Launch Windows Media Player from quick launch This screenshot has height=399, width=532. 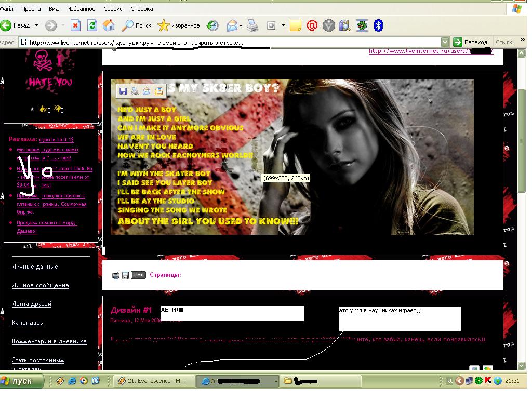coord(84,381)
